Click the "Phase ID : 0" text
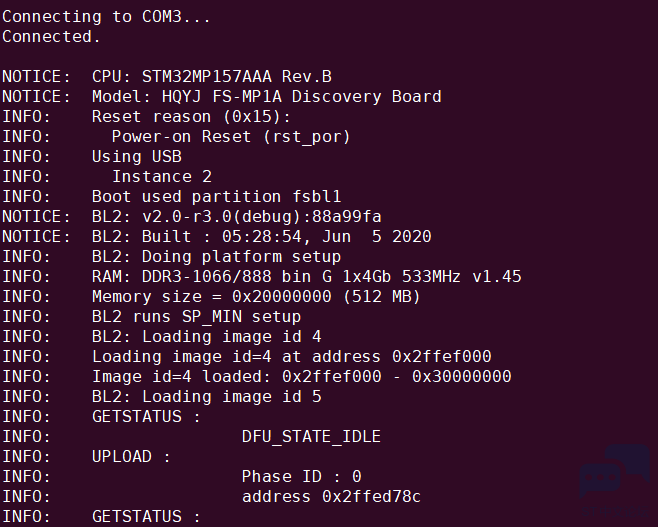Viewport: 658px width, 527px height. point(301,477)
